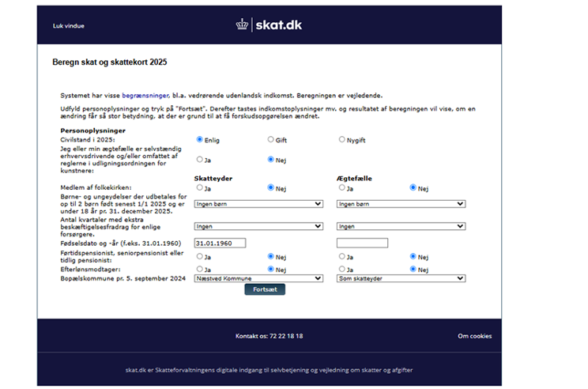Select 'Ja' for Skatteyder folkekirken membership

coord(200,188)
